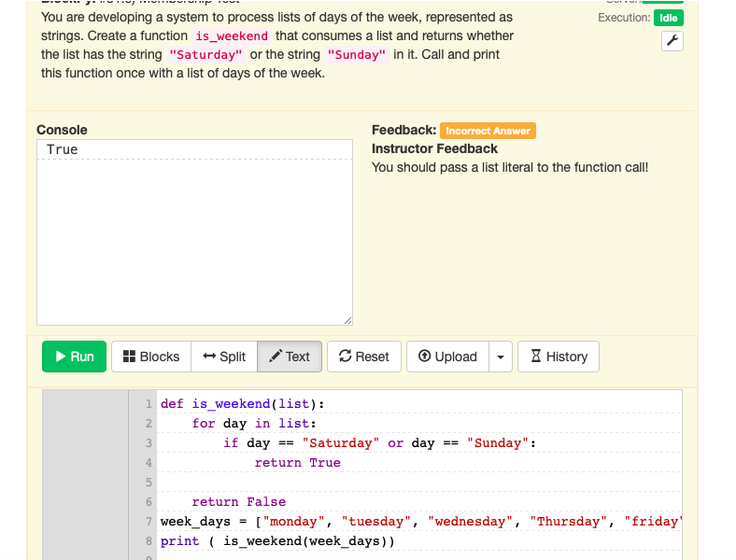The width and height of the screenshot is (736, 560).
Task: Click the "Sunday" string in instructions
Action: click(x=357, y=55)
